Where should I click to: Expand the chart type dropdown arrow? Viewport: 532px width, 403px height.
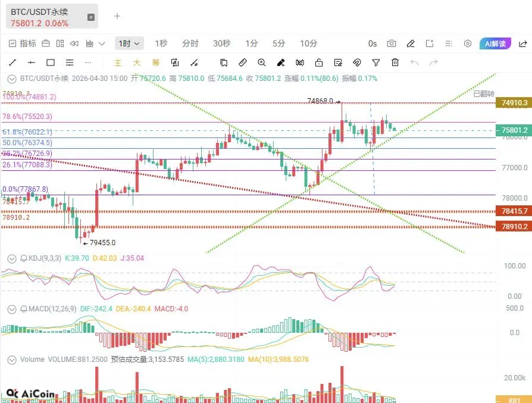point(102,43)
